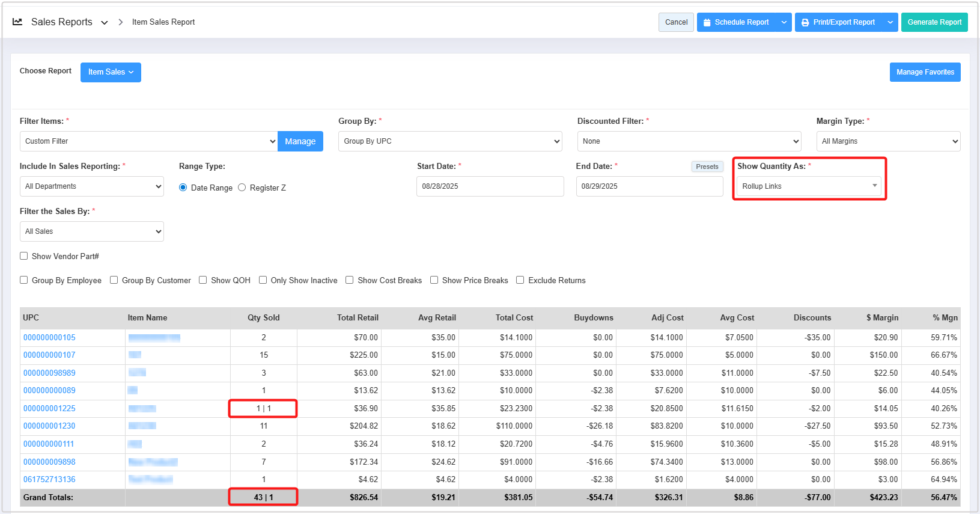Click the calendar icon on Schedule Report

click(707, 22)
